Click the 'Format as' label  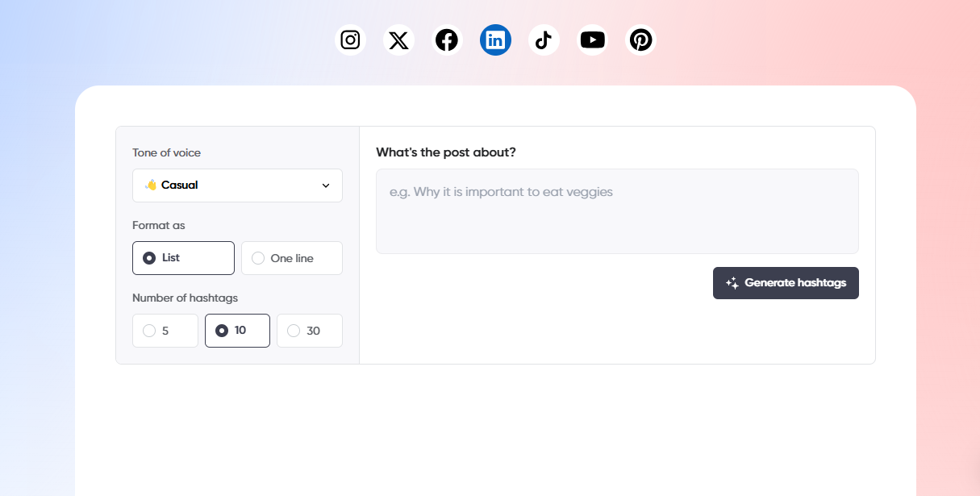point(159,225)
